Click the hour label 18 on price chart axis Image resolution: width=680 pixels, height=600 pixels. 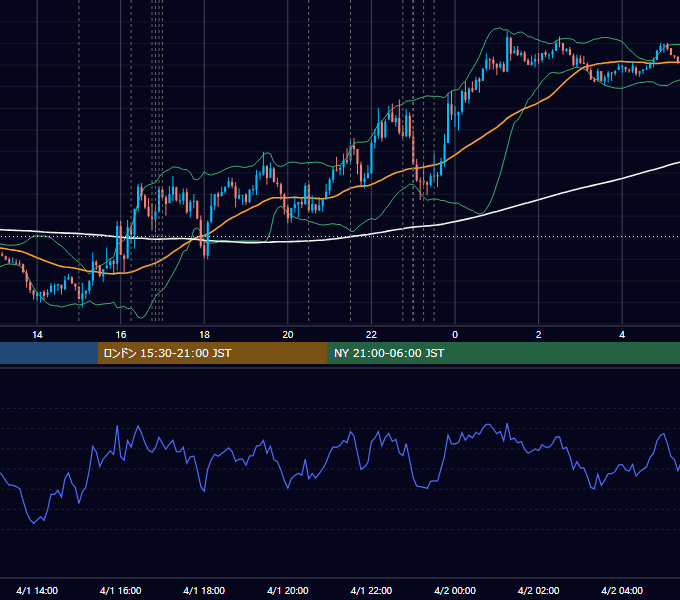pyautogui.click(x=204, y=335)
